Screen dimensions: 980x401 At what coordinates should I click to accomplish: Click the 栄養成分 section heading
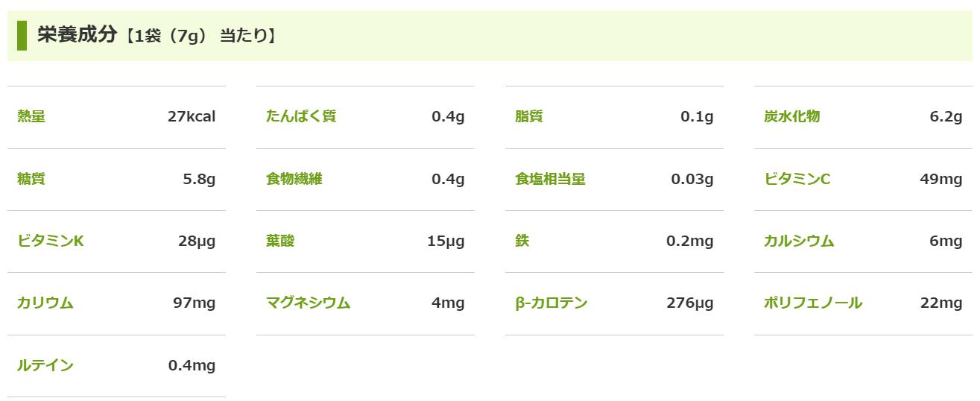click(x=78, y=35)
